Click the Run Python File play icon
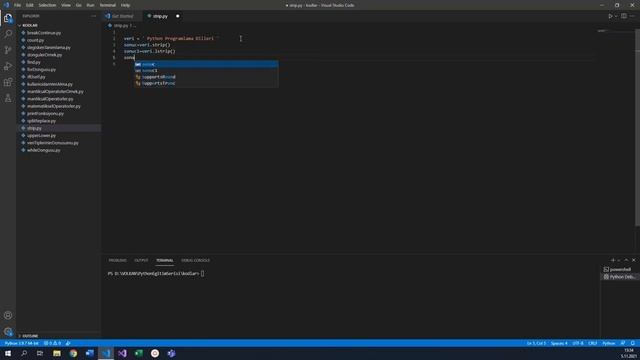This screenshot has width=640, height=360. pos(610,16)
